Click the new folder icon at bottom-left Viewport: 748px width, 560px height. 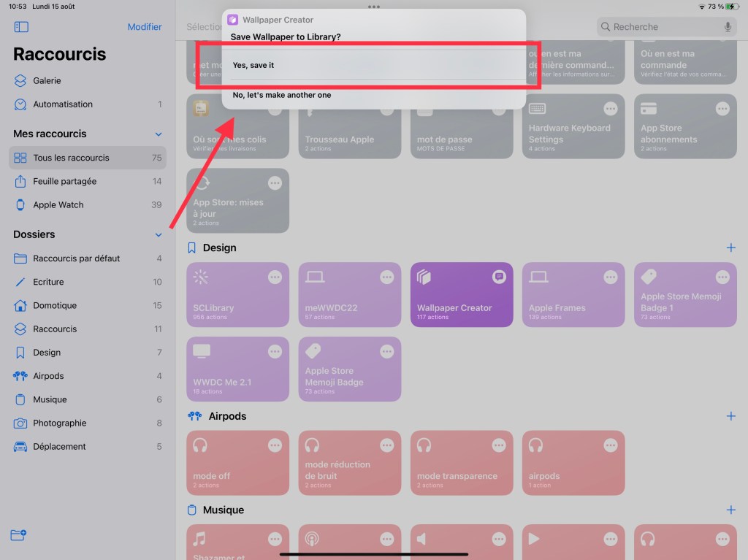19,535
